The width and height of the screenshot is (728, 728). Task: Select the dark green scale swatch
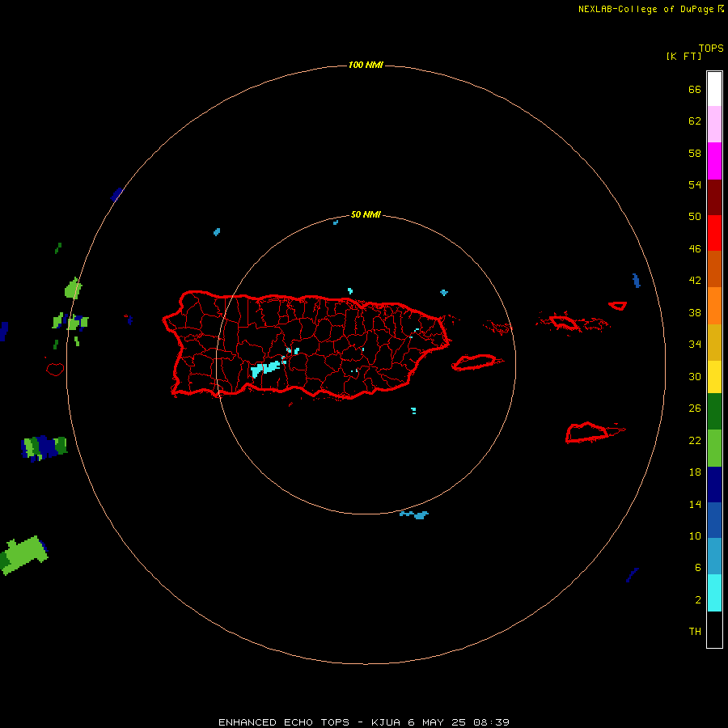pyautogui.click(x=714, y=412)
